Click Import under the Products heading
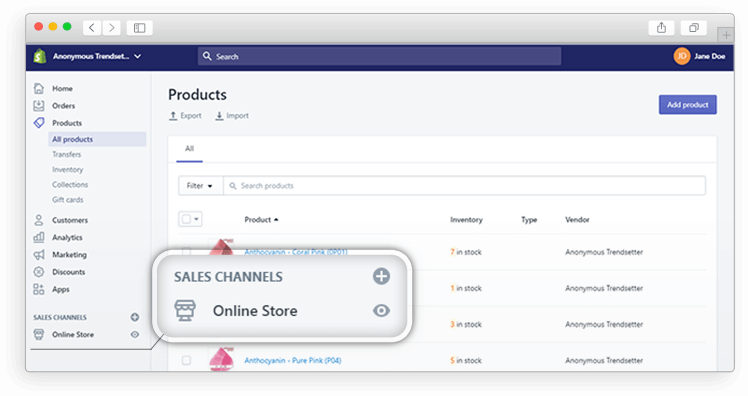 [232, 115]
